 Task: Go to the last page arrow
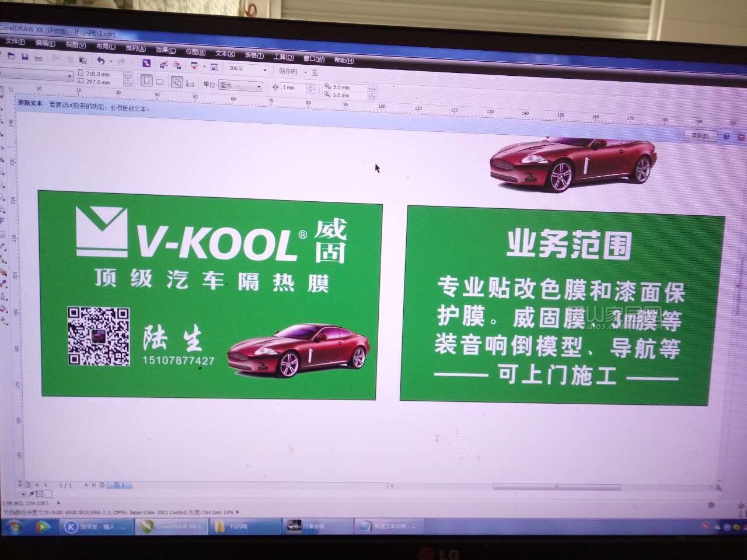(93, 485)
